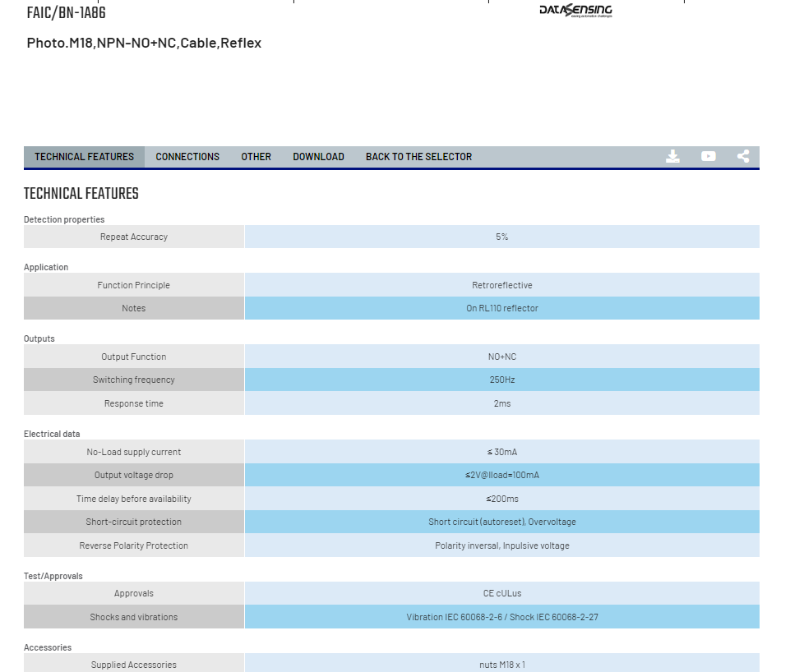Click the Detection properties group label
The height and width of the screenshot is (672, 790).
pos(64,219)
